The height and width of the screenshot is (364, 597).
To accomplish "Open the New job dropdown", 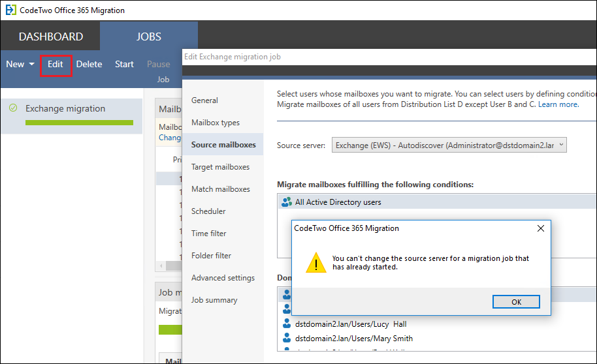I will pos(20,64).
